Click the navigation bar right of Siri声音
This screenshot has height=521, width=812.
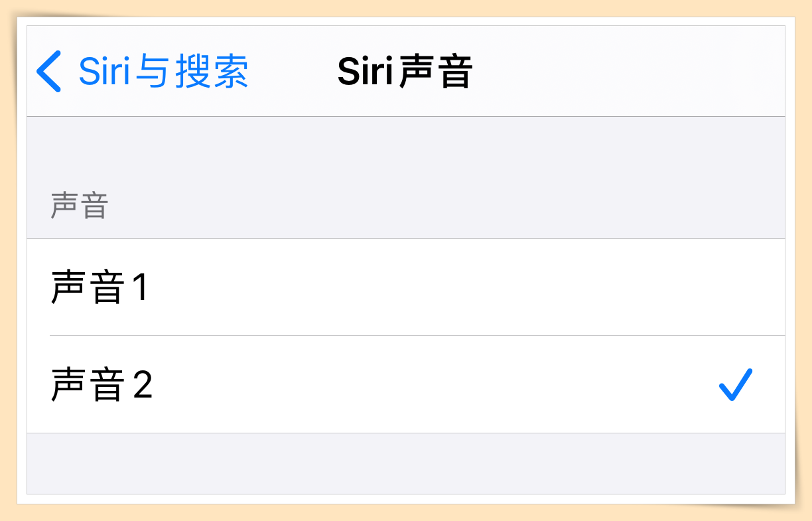630,71
